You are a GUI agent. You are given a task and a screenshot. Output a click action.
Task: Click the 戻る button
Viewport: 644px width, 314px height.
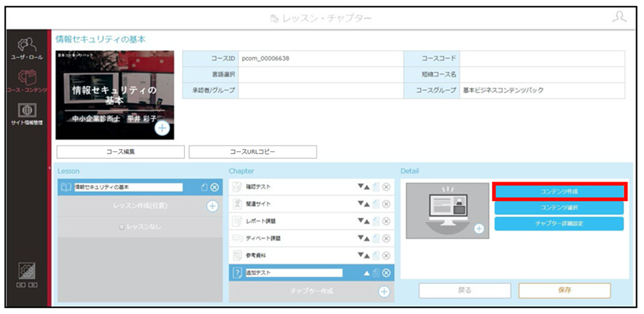click(x=464, y=290)
